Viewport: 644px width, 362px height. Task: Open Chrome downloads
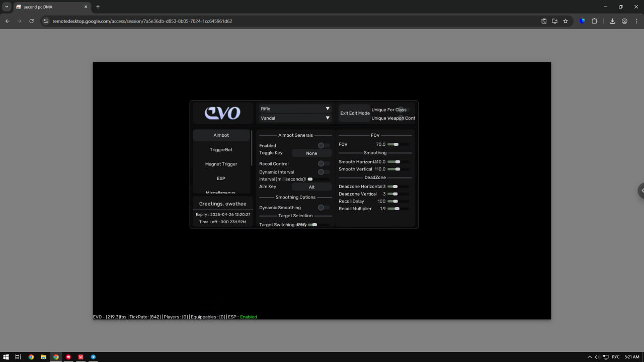(612, 21)
